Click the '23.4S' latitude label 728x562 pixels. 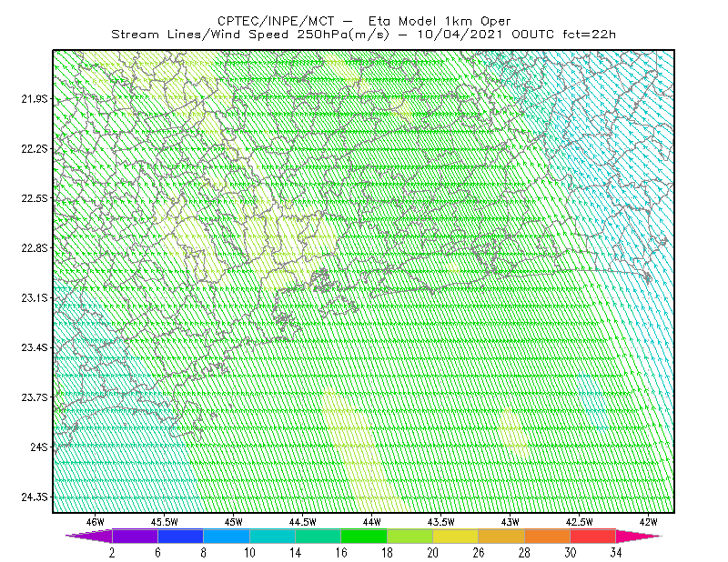click(x=35, y=347)
